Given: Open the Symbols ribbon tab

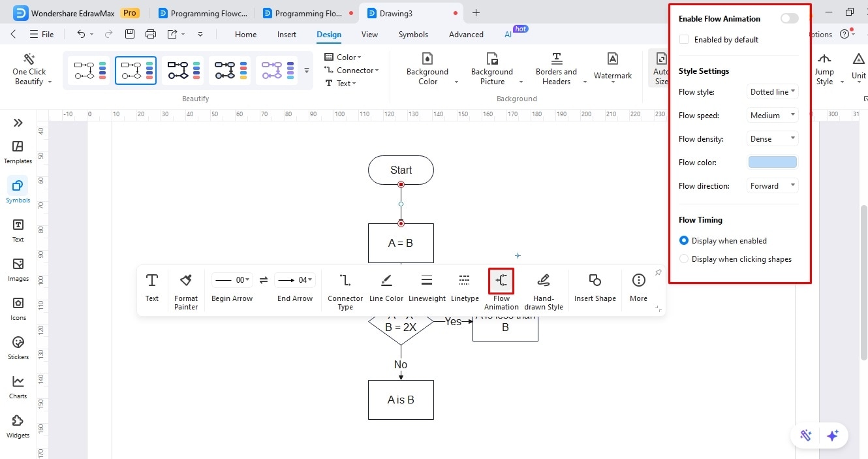Looking at the screenshot, I should [413, 35].
